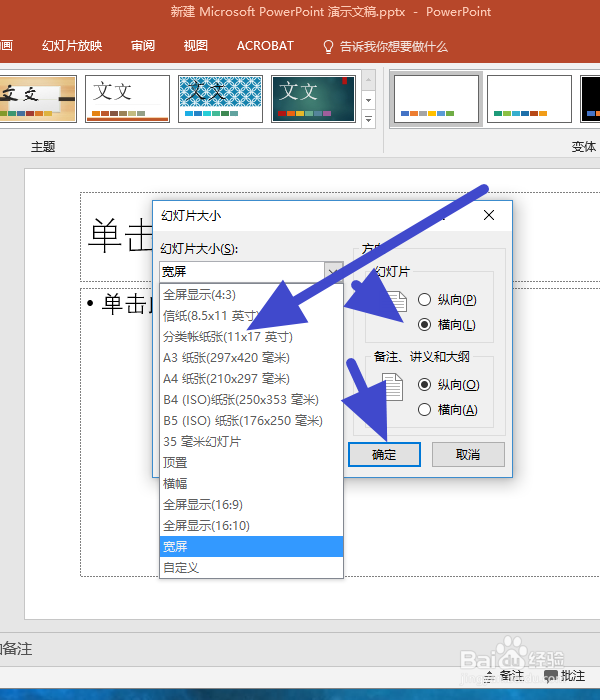Choose B4 (ISO)纸张(250x353 毫米) option

click(x=251, y=400)
